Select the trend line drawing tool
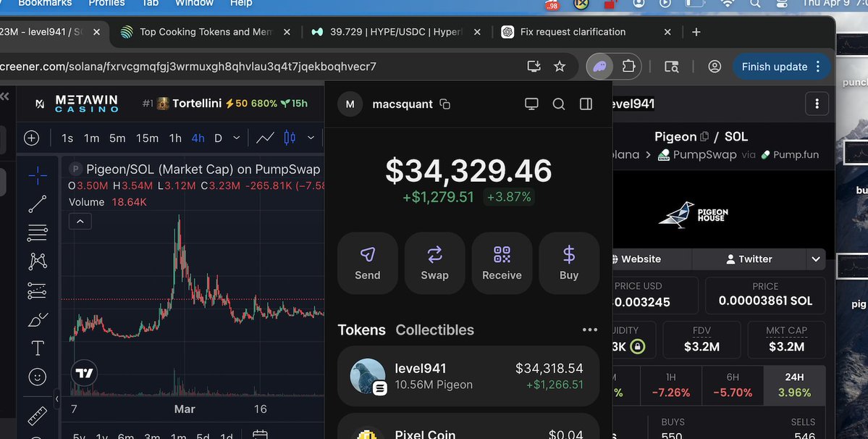 tap(38, 204)
